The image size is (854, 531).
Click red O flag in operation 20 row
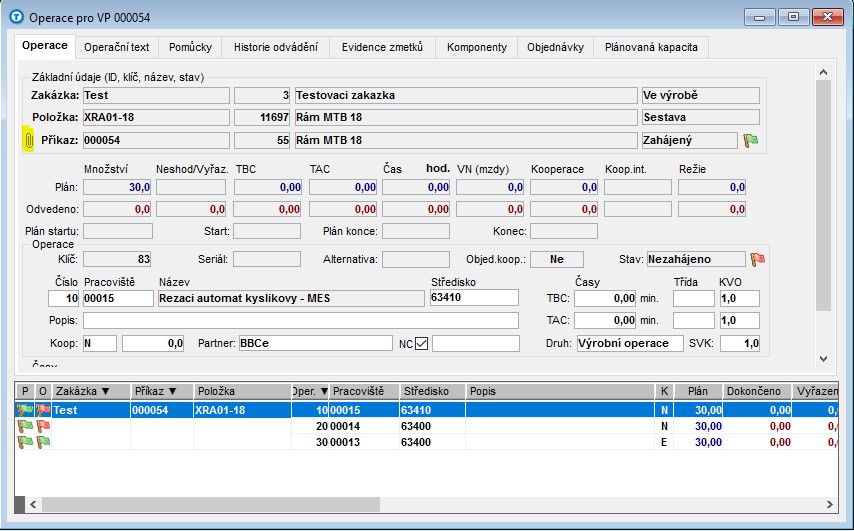(x=44, y=426)
